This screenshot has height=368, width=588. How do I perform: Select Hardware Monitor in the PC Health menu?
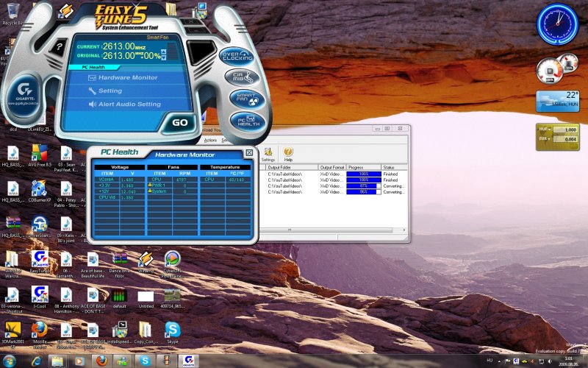coord(123,78)
